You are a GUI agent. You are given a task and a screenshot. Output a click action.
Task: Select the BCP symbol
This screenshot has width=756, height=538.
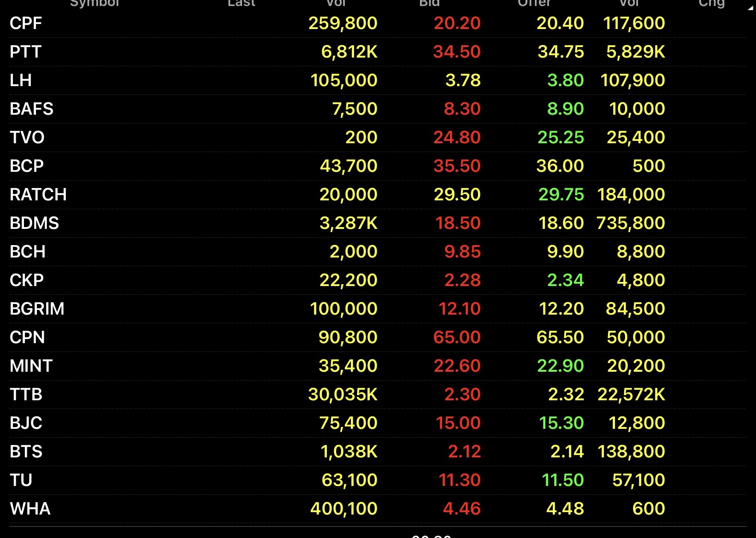pyautogui.click(x=27, y=166)
